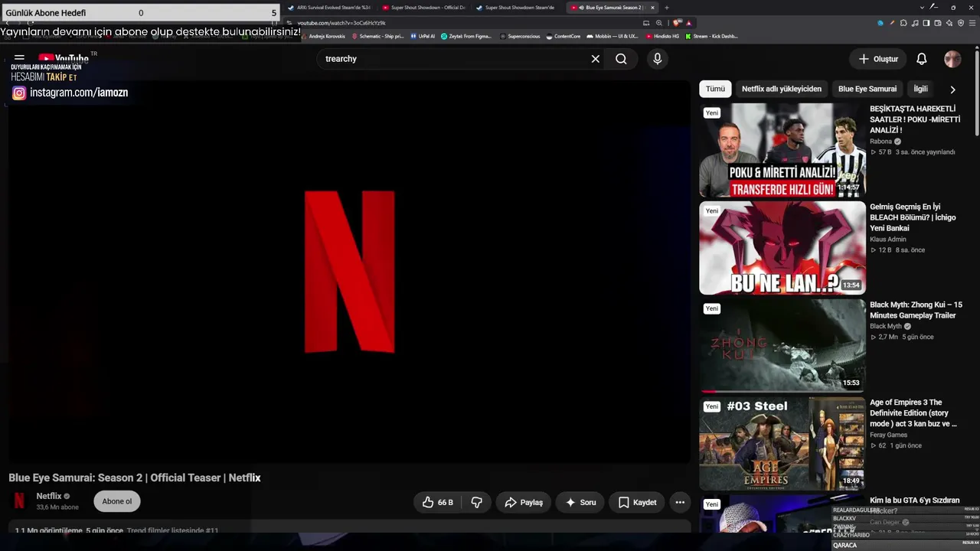Select the Blue Eye Samurai chip

[x=867, y=89]
